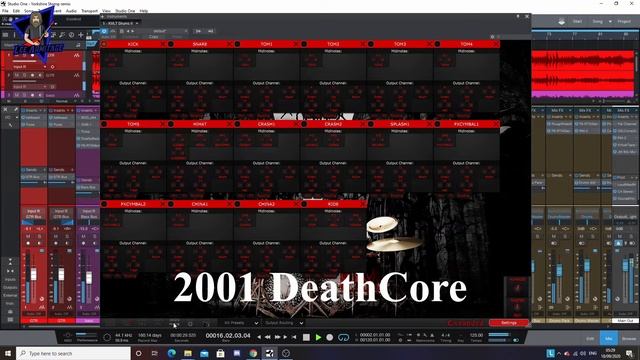
Task: Open Microsoft Edge from the taskbar
Action: [171, 353]
